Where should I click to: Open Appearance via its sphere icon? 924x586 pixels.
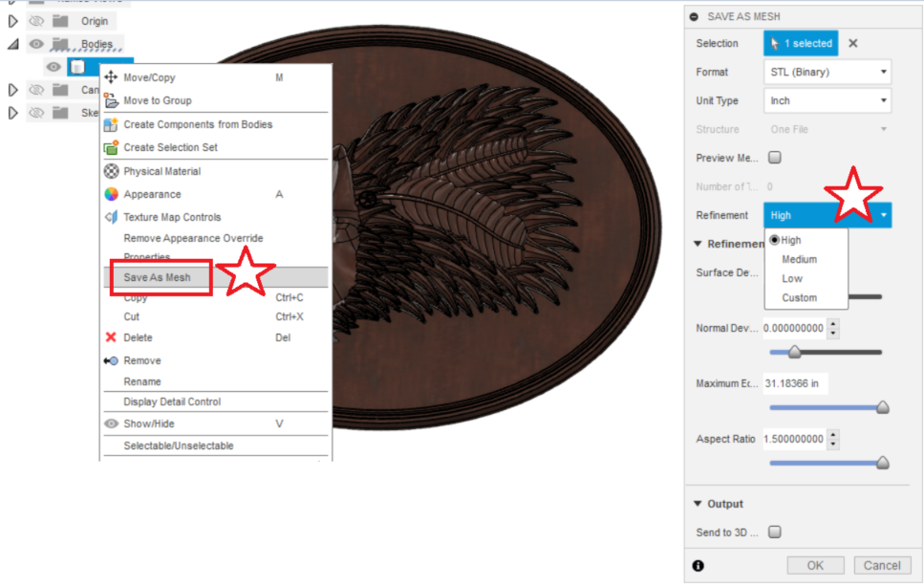(110, 194)
